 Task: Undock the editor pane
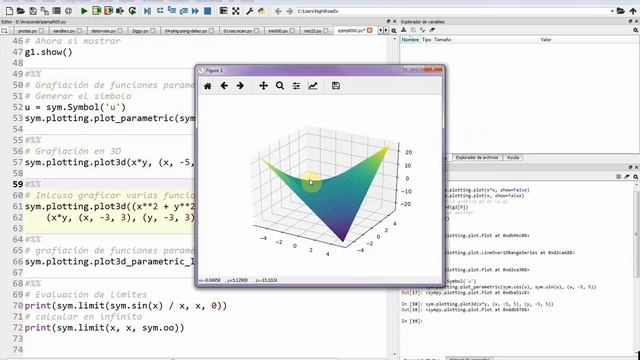388,21
